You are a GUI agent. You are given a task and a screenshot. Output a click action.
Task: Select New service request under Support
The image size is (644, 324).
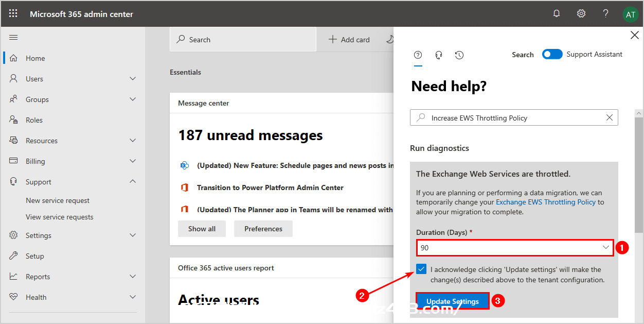coord(58,200)
